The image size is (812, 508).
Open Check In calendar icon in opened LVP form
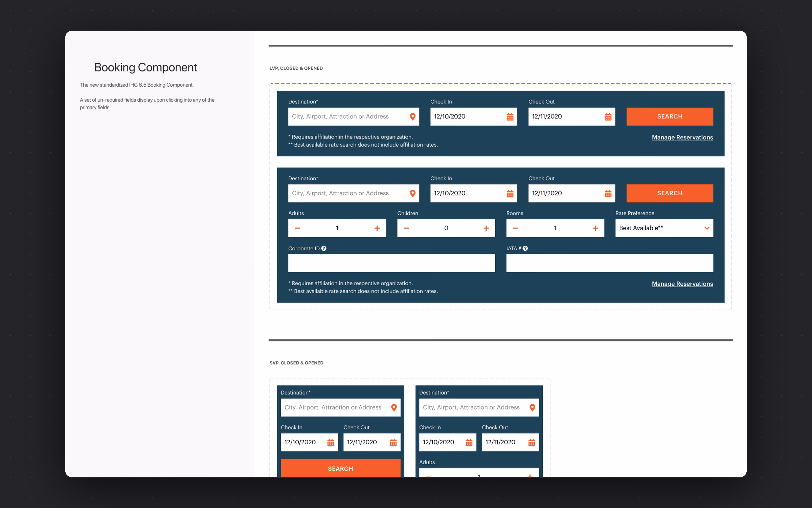[510, 194]
